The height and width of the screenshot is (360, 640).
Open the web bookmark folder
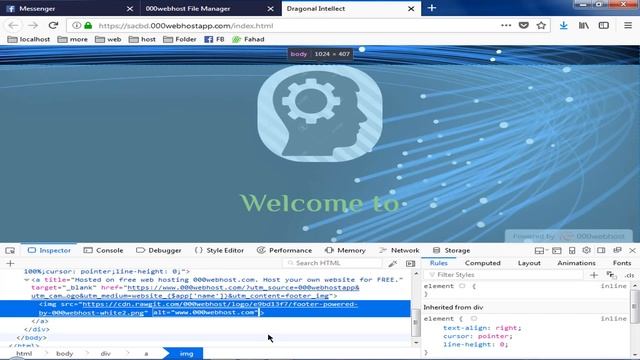[108, 39]
